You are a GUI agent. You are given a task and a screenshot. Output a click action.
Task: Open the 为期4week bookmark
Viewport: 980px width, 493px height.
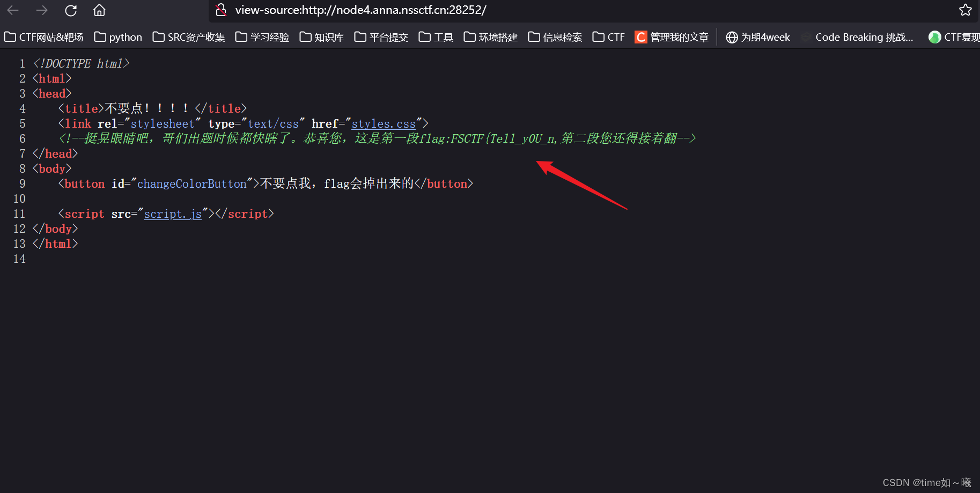[x=758, y=37]
